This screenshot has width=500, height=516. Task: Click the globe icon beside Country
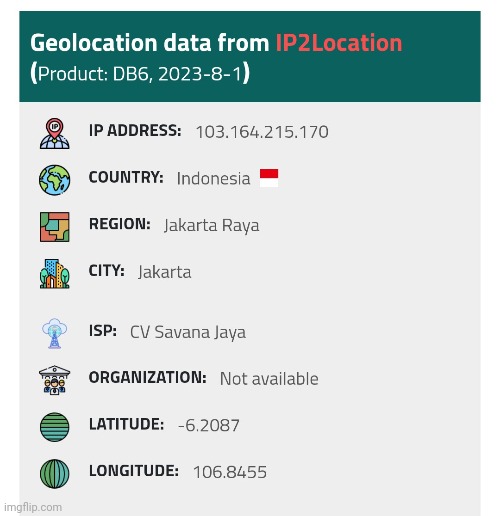(x=55, y=180)
